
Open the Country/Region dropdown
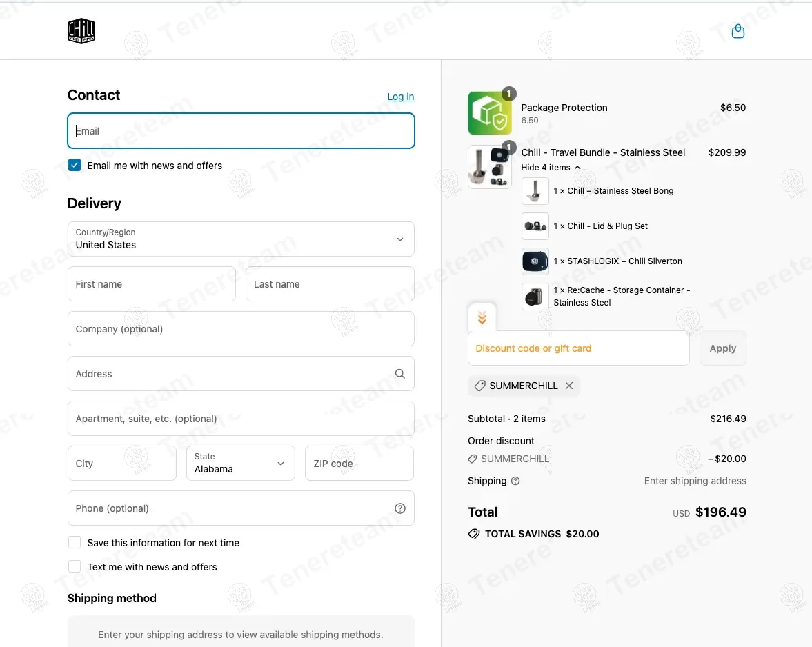coord(241,239)
